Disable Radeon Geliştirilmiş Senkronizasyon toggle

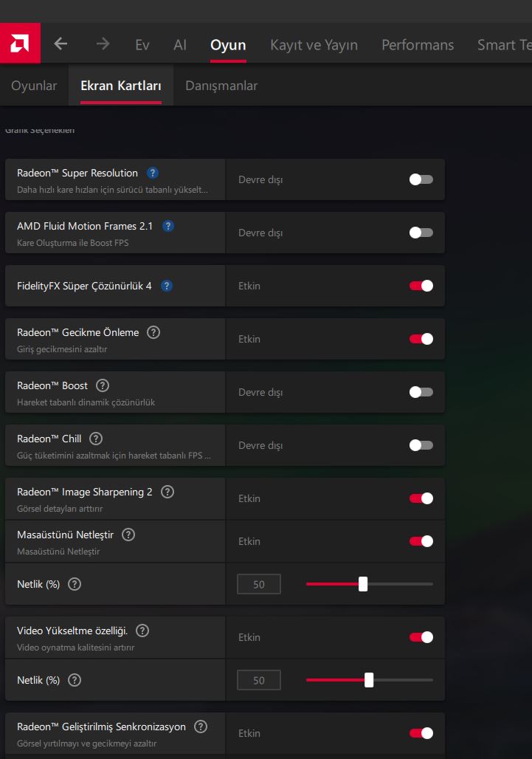tap(421, 733)
